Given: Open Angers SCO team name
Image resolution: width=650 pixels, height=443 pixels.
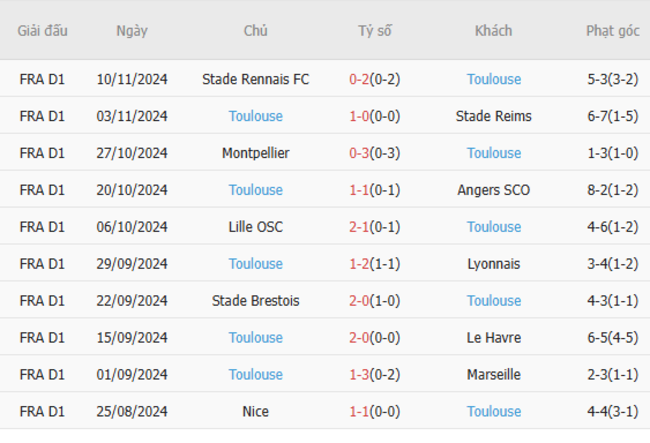Looking at the screenshot, I should (494, 190).
